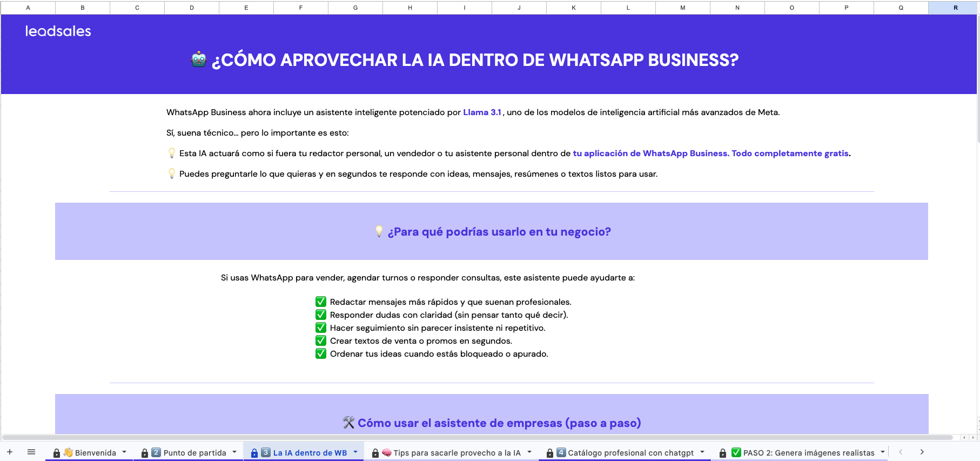Open Punto de partida tab dropdown arrow
Viewport: 980px width, 461px height.
click(x=234, y=452)
